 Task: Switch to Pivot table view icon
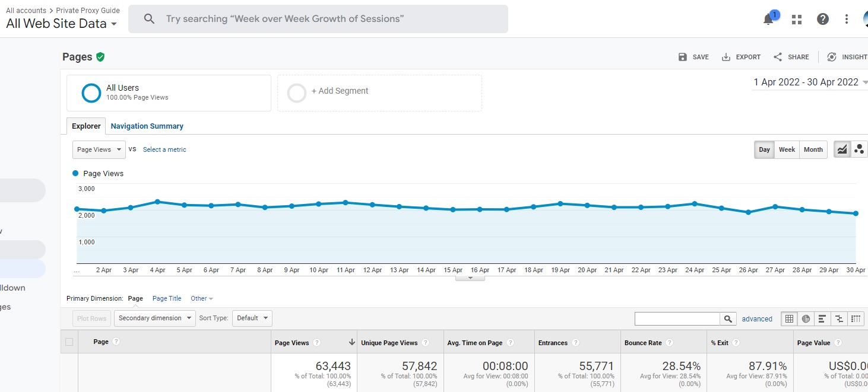point(856,318)
